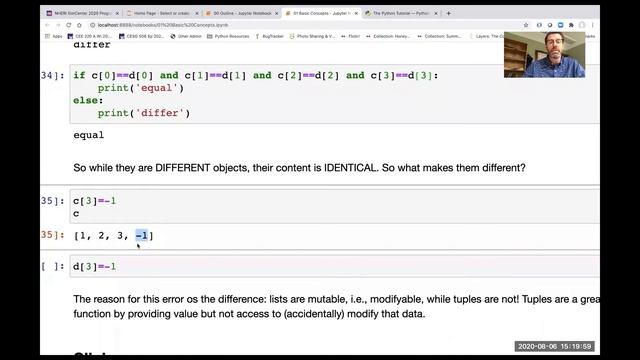Close the '01 Basic Concepts' tab
The width and height of the screenshot is (640, 360).
[356, 13]
